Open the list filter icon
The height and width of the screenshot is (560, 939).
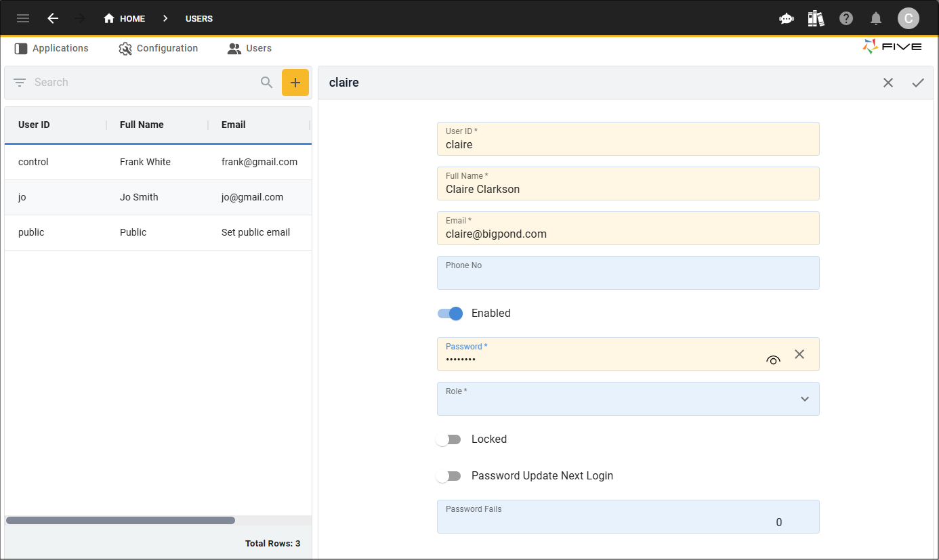pos(20,83)
